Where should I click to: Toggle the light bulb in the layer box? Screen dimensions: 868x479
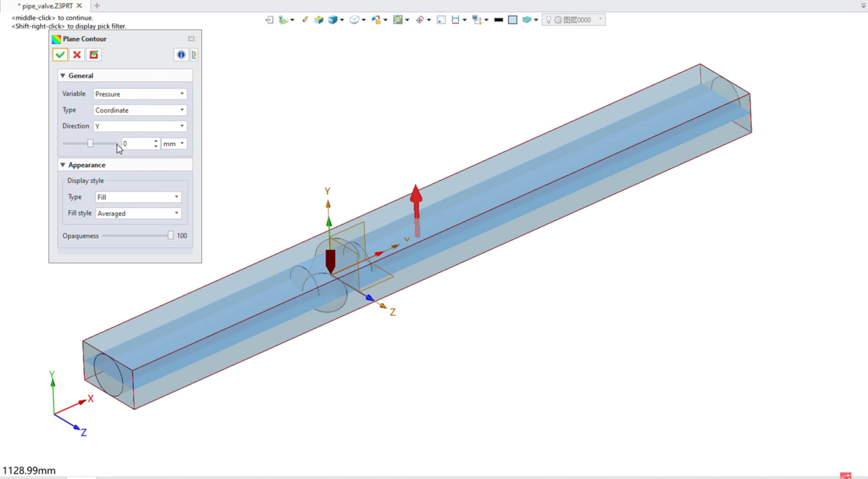(549, 20)
